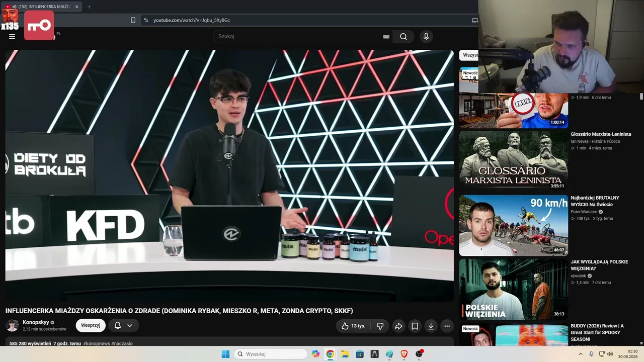This screenshot has height=362, width=644.
Task: Open Microsoft Store from the taskbar
Action: [360, 354]
